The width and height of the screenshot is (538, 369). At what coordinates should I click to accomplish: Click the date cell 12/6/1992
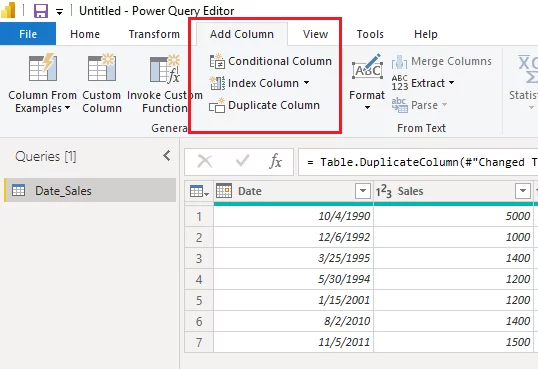[293, 237]
